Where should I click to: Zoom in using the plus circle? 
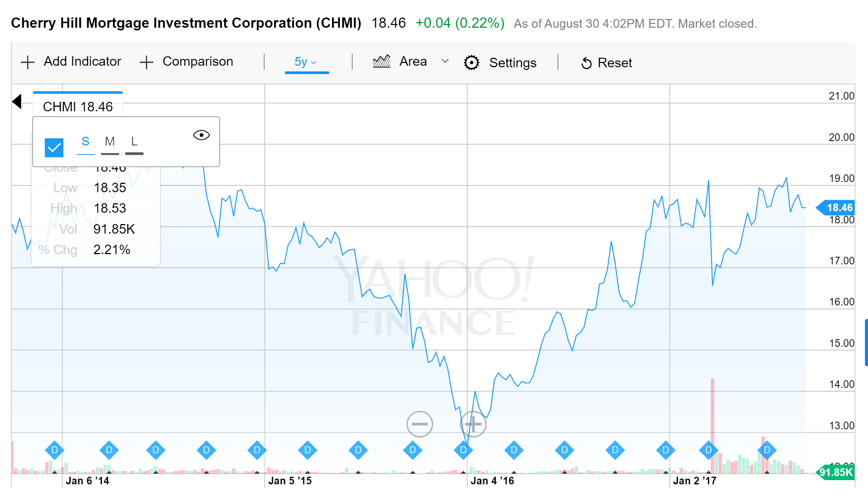pyautogui.click(x=473, y=424)
